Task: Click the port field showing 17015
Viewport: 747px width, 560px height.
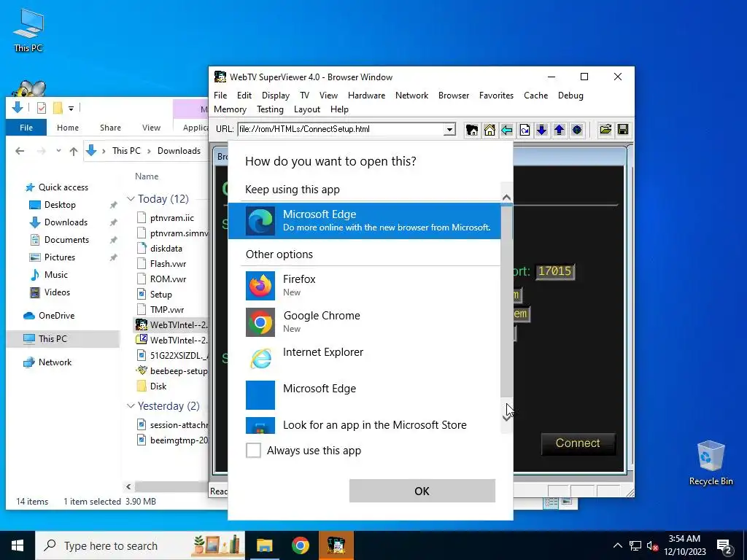Action: [x=554, y=271]
